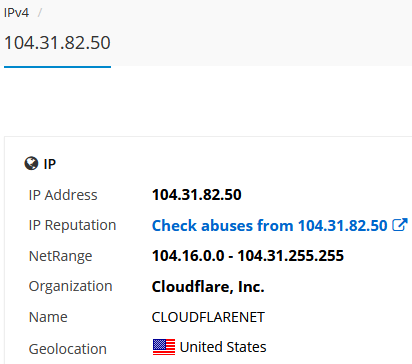Click the CLOUDFLARENET name value

[x=208, y=317]
